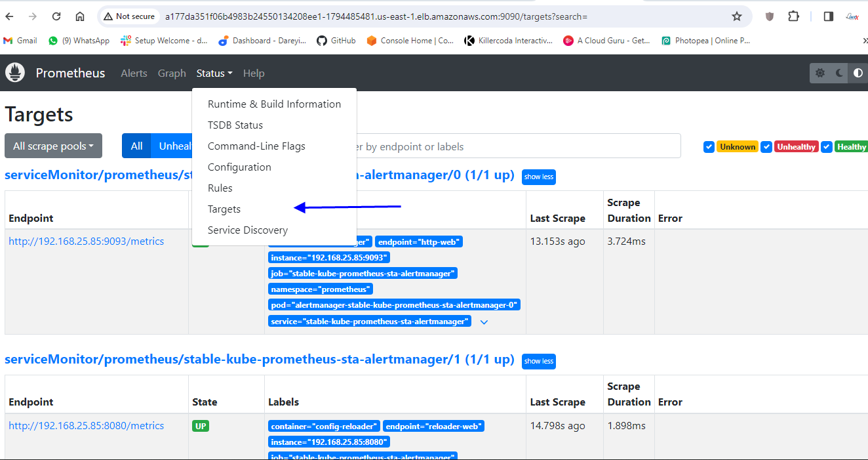Image resolution: width=868 pixels, height=460 pixels.
Task: Click show less for alertmanager/1 pool
Action: click(538, 361)
